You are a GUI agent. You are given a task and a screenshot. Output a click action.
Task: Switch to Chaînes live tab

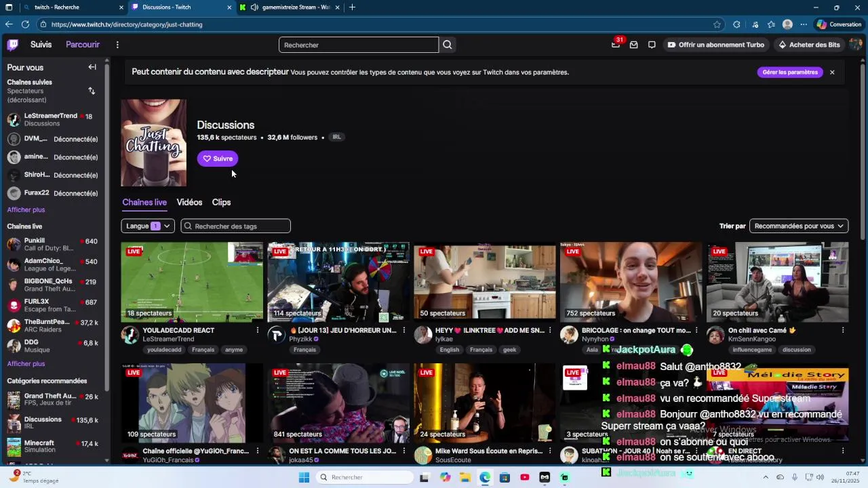[144, 203]
